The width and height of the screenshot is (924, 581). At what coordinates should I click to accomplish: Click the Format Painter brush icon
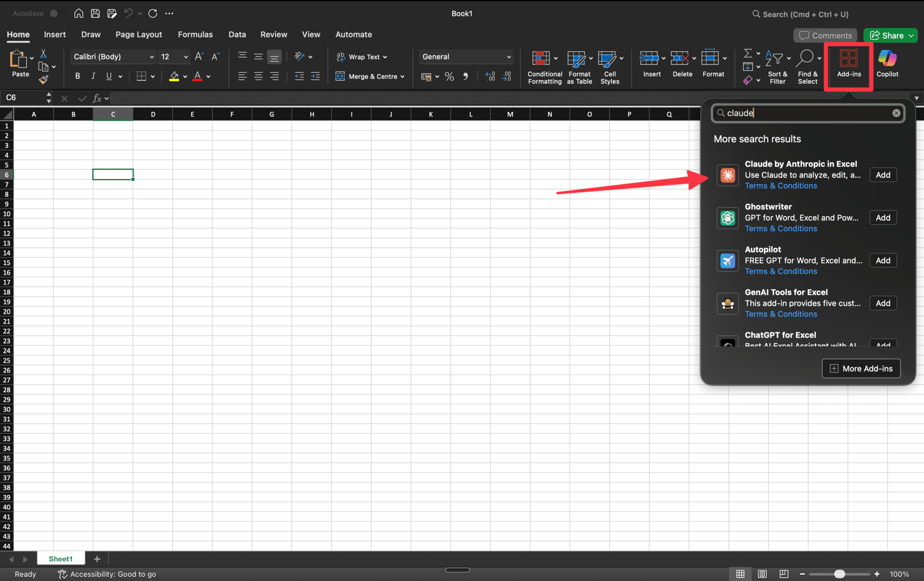coord(43,80)
